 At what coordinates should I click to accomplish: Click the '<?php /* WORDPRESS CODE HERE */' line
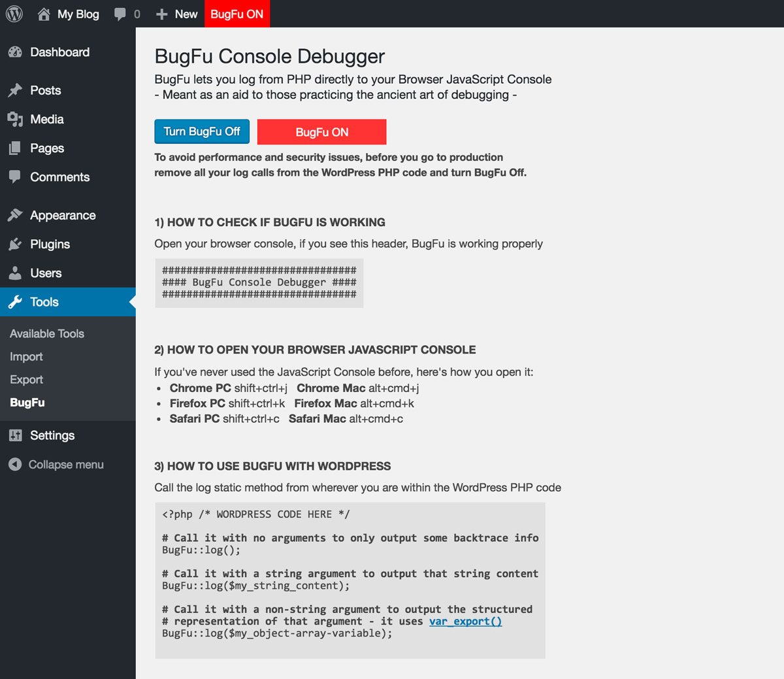pos(256,514)
